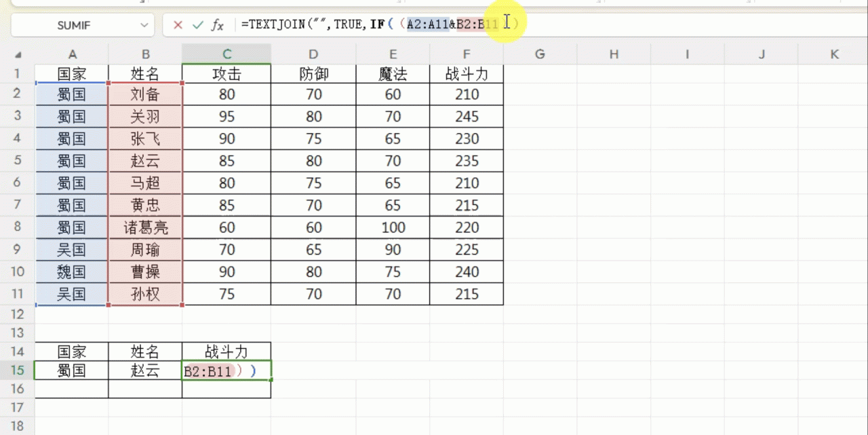Click cell containing 诸葛亮
The width and height of the screenshot is (868, 435).
pyautogui.click(x=145, y=227)
